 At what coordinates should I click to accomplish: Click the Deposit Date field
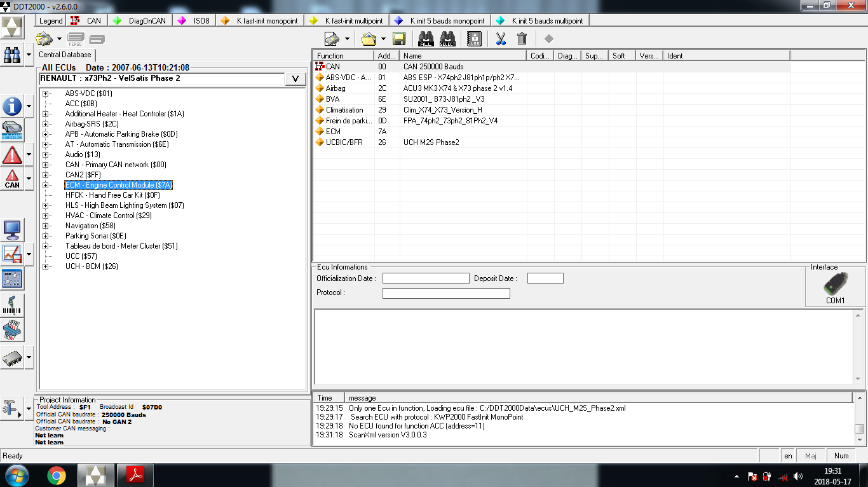point(545,278)
